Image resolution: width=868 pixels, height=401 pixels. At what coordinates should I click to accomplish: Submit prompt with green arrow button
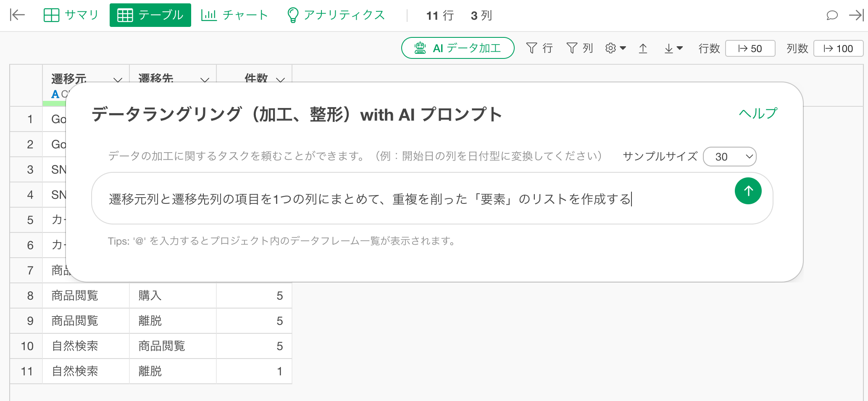pos(748,191)
